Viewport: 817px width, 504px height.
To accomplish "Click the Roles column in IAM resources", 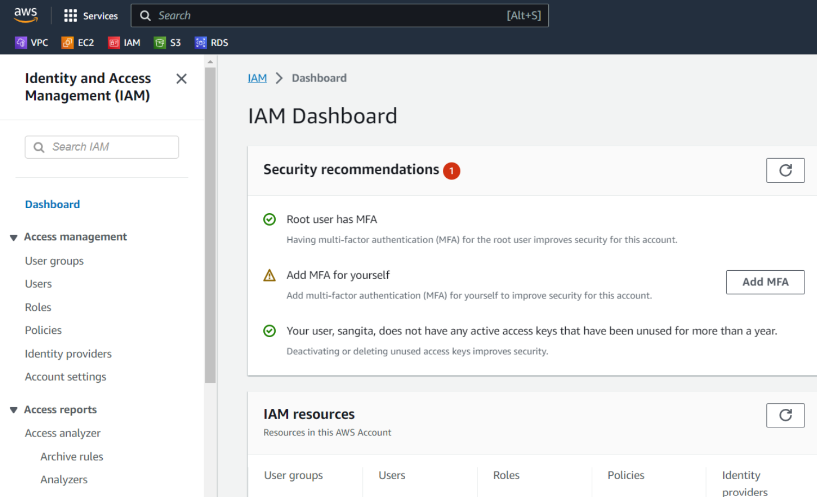I will (506, 475).
